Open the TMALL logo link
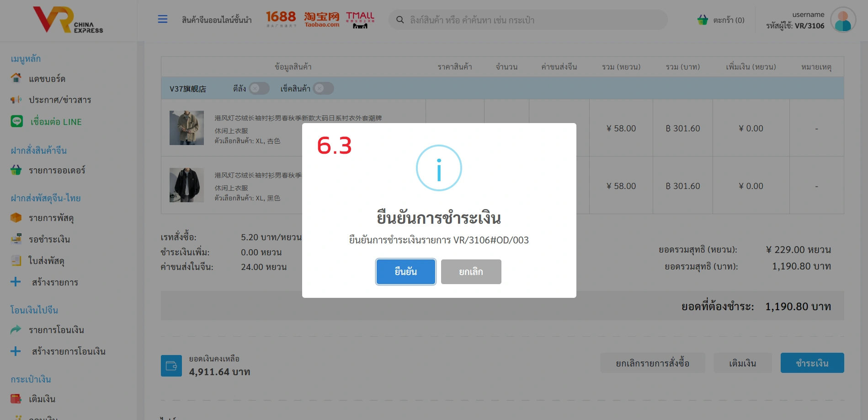The image size is (868, 420). coord(360,20)
